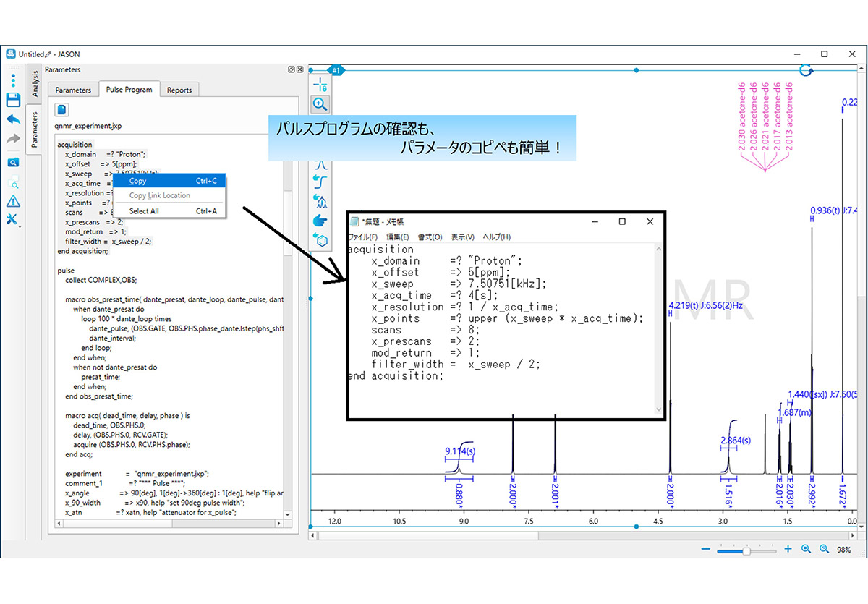This screenshot has width=868, height=604.
Task: Click the Redo arrow icon
Action: 13,139
